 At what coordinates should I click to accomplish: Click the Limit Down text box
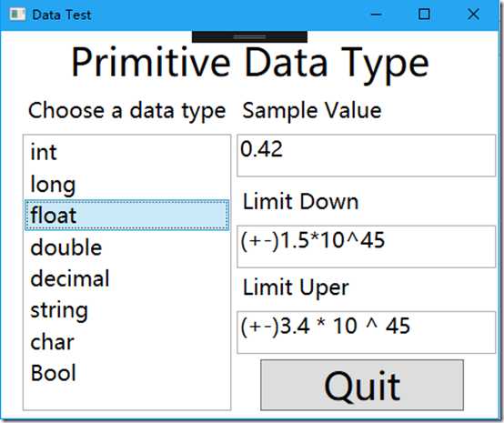coord(366,247)
